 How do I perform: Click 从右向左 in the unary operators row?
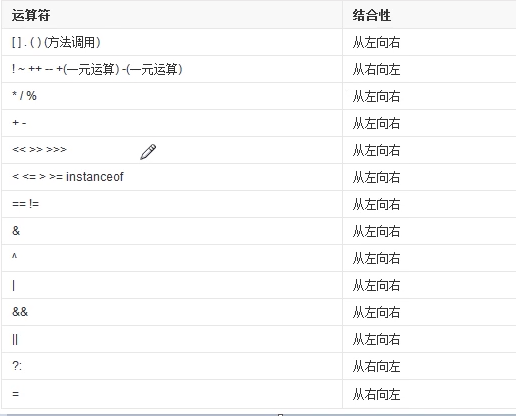coord(376,70)
